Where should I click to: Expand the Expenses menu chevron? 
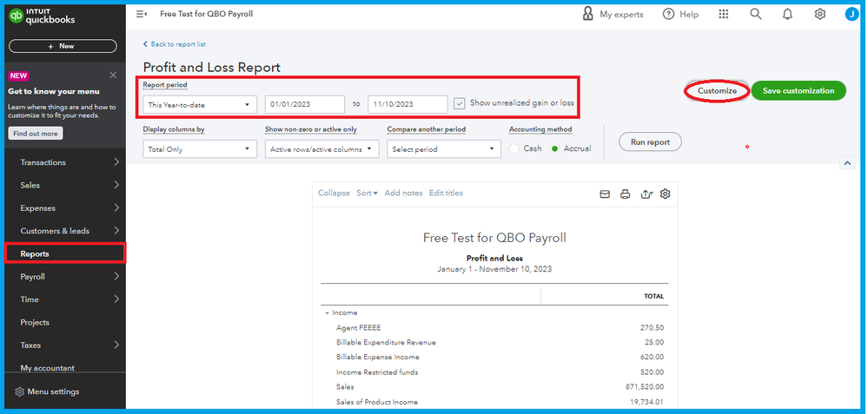pyautogui.click(x=116, y=207)
